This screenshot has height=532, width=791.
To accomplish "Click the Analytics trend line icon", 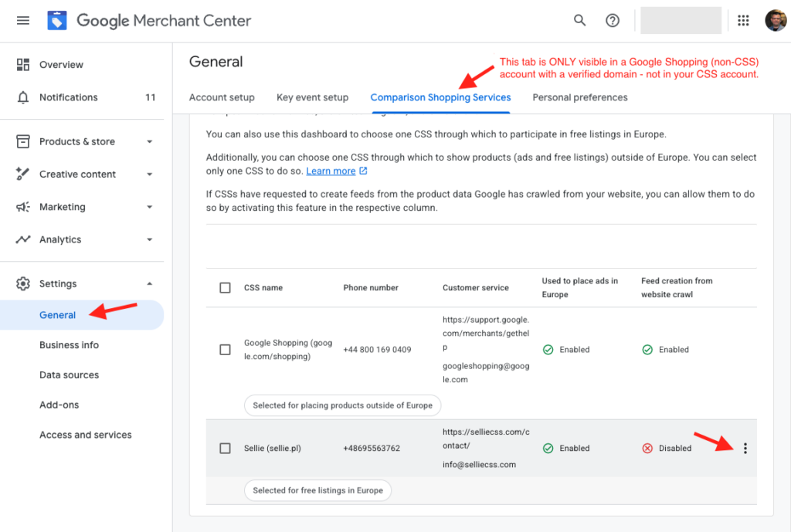I will coord(22,239).
